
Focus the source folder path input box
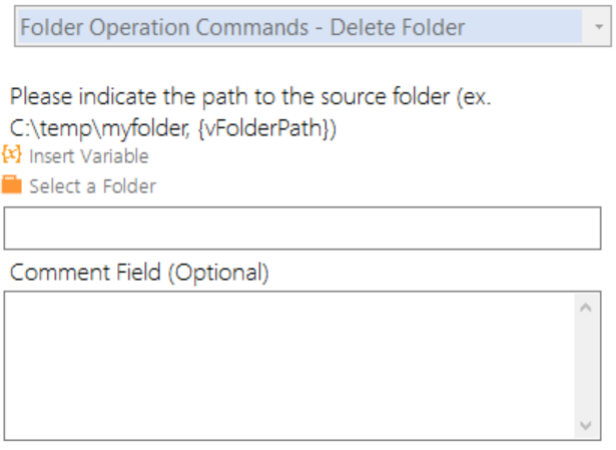(x=302, y=228)
